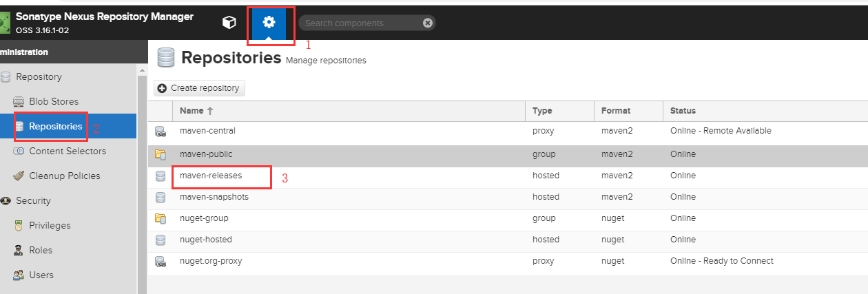Click the plus icon on Create repository
This screenshot has width=868, height=294.
pyautogui.click(x=163, y=88)
